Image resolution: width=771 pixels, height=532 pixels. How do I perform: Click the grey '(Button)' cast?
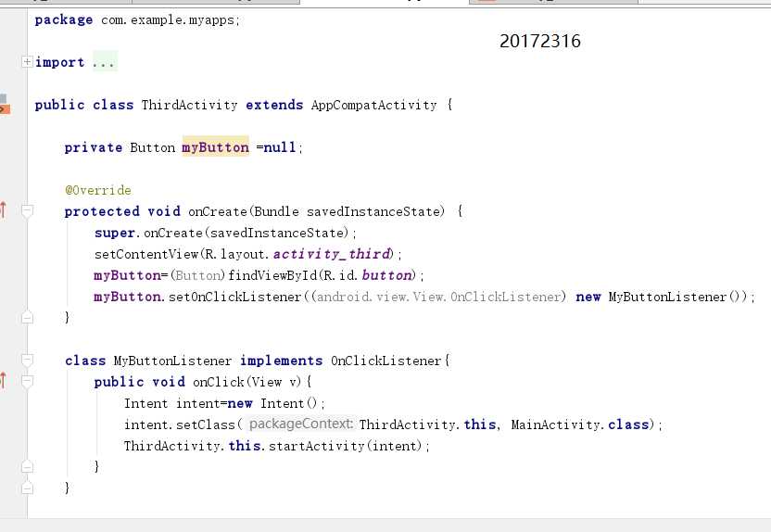tap(197, 275)
